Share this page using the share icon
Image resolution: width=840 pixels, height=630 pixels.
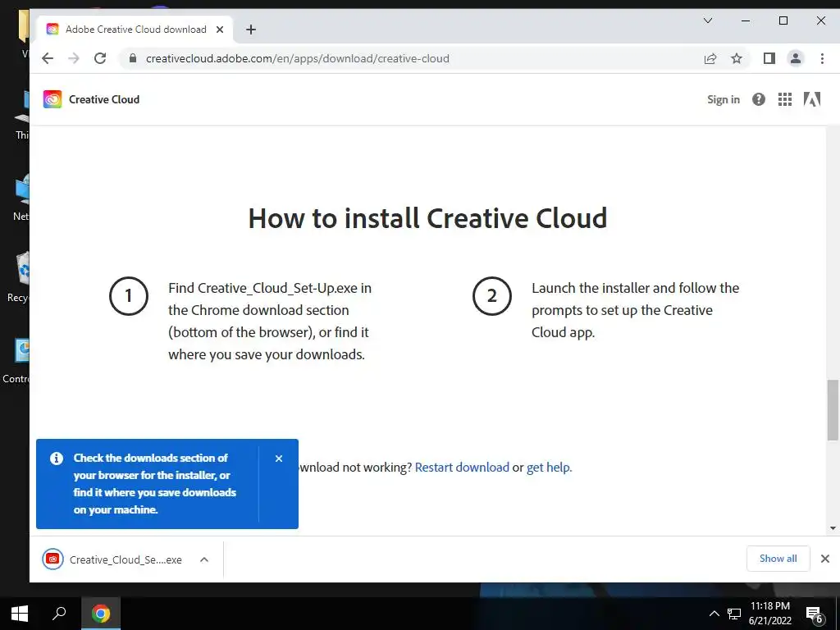click(710, 58)
